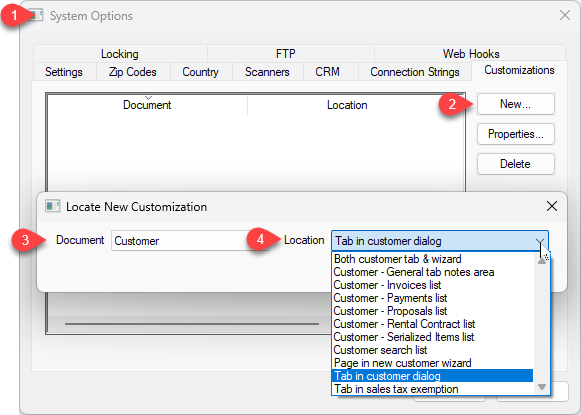Open the Web Hooks tab
Image resolution: width=581 pixels, height=415 pixels.
point(471,54)
